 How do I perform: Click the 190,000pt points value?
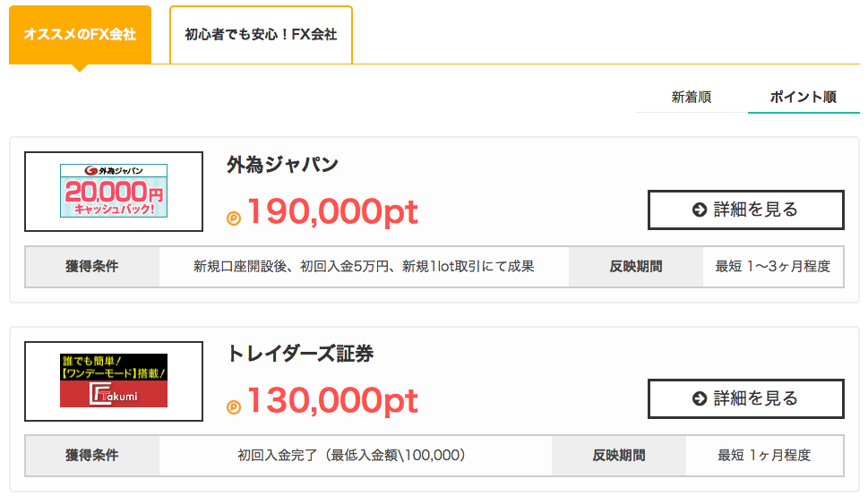(x=332, y=212)
